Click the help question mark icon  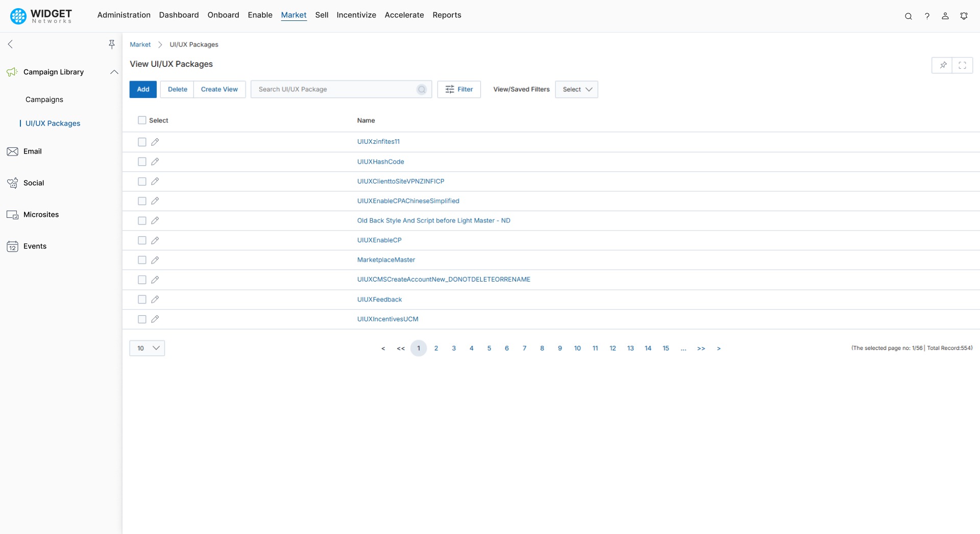(x=927, y=16)
